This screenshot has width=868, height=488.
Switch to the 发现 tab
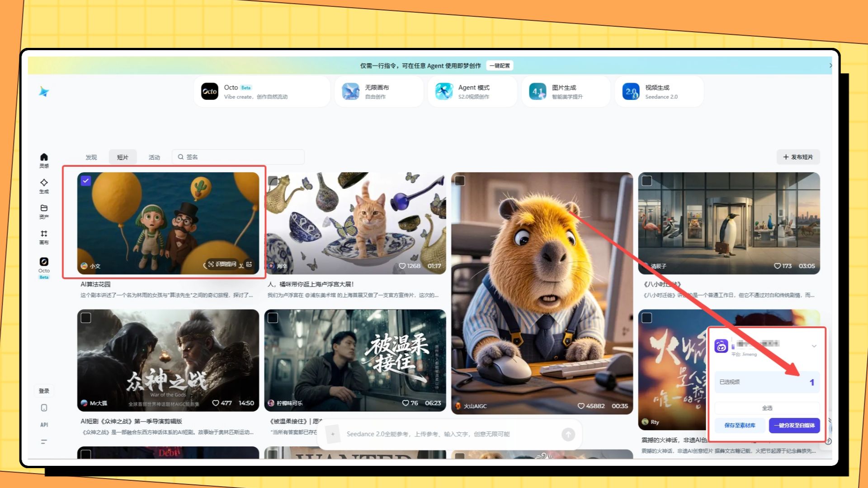pyautogui.click(x=91, y=157)
